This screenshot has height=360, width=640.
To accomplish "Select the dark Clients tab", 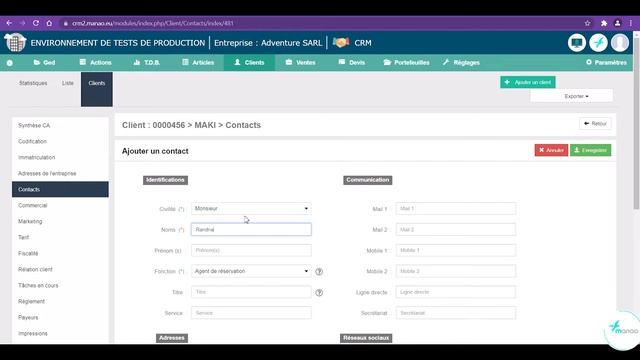I will click(97, 89).
